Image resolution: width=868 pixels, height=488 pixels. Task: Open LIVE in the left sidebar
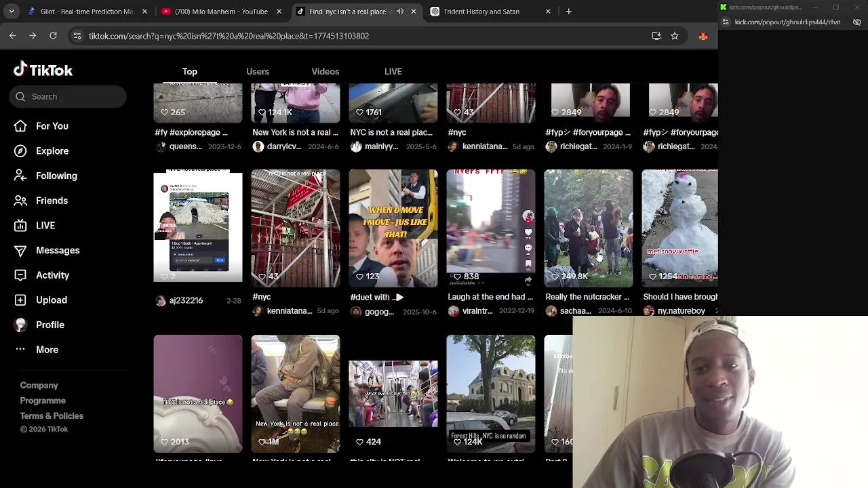(x=45, y=225)
